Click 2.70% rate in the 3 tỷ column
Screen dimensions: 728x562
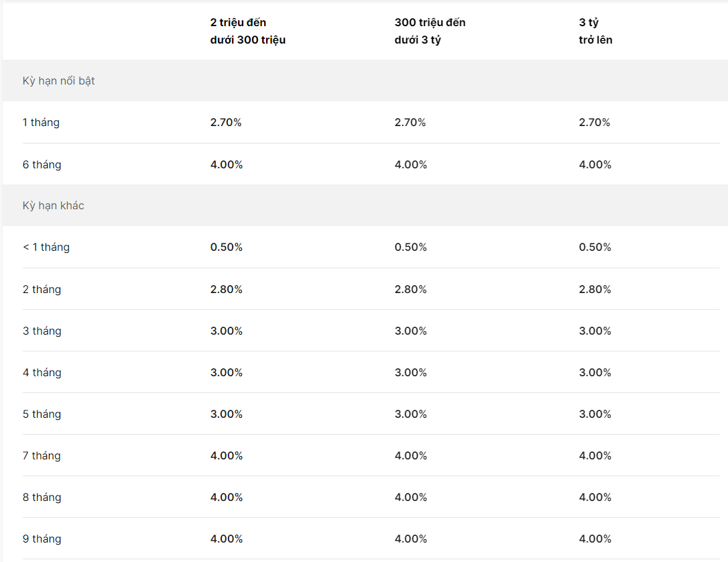click(x=595, y=122)
